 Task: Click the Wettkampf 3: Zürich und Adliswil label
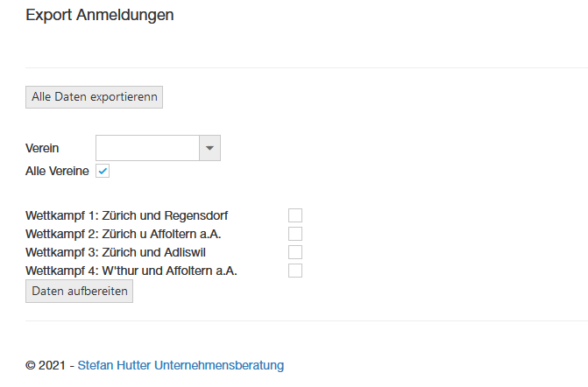(122, 252)
